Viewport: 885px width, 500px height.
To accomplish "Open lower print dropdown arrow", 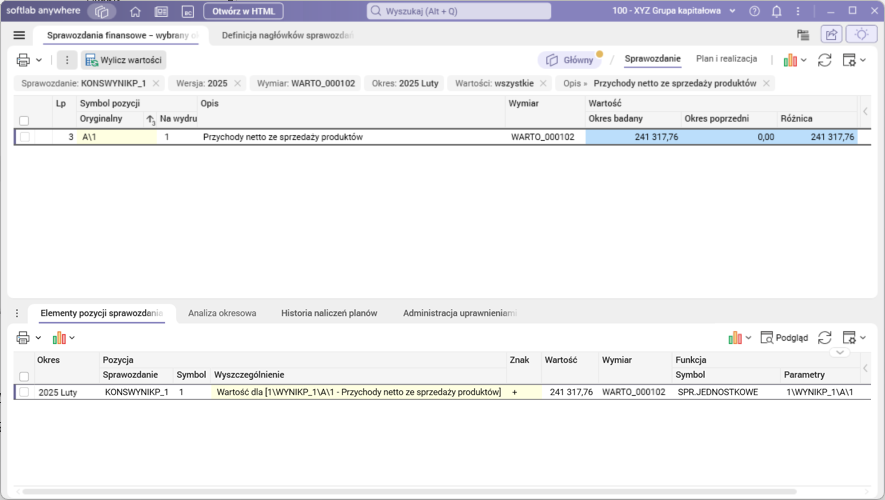I will coord(38,338).
